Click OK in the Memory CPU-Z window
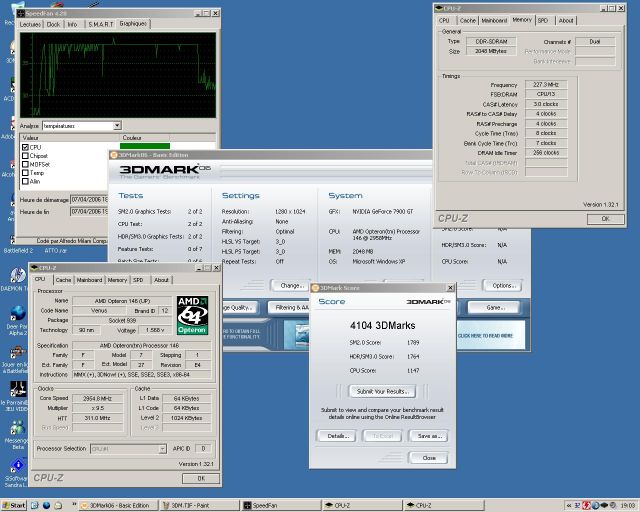The height and width of the screenshot is (512, 640). tap(605, 219)
